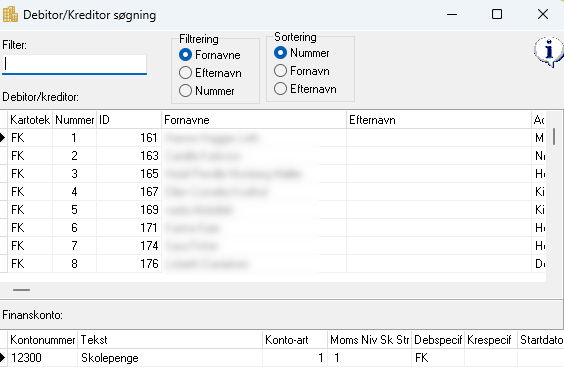
Task: Click the row pointer arrow beside row 161
Action: 3,137
